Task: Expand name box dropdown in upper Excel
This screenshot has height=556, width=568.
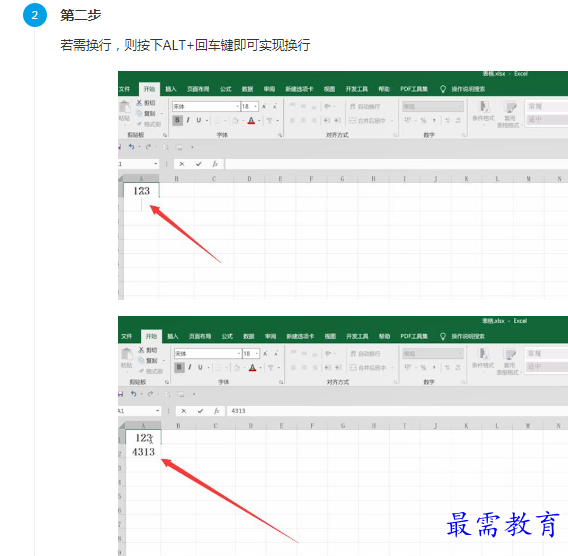Action: coord(156,164)
